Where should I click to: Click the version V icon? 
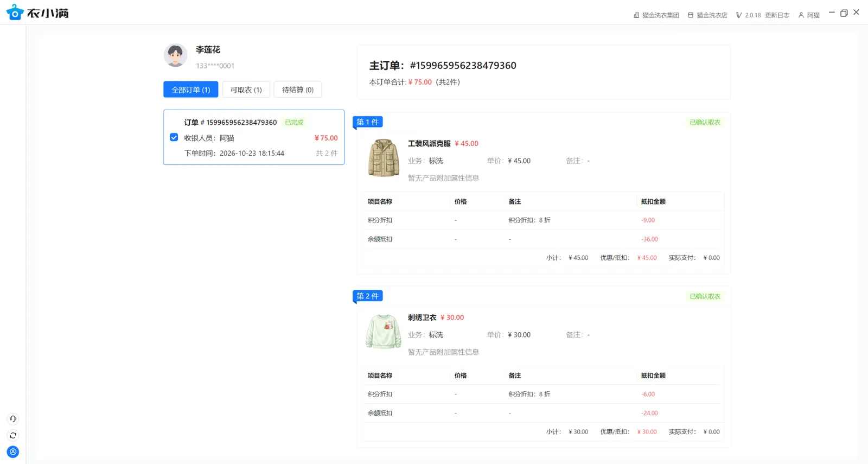click(738, 15)
